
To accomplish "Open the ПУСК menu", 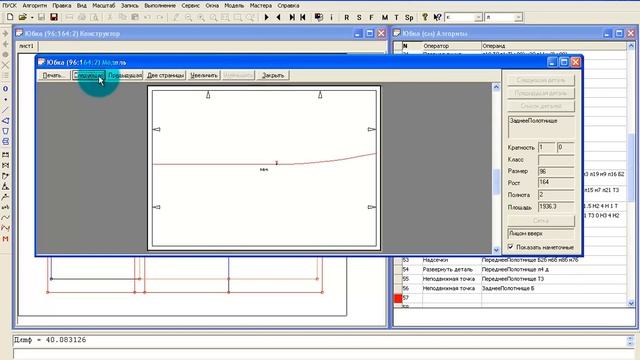I will pos(9,5).
